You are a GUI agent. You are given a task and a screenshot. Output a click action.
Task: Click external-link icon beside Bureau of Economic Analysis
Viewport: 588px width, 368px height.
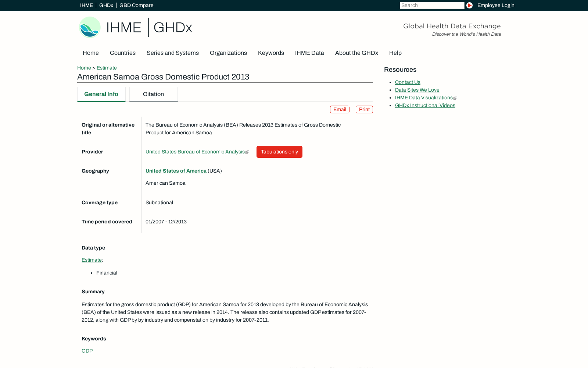[247, 152]
